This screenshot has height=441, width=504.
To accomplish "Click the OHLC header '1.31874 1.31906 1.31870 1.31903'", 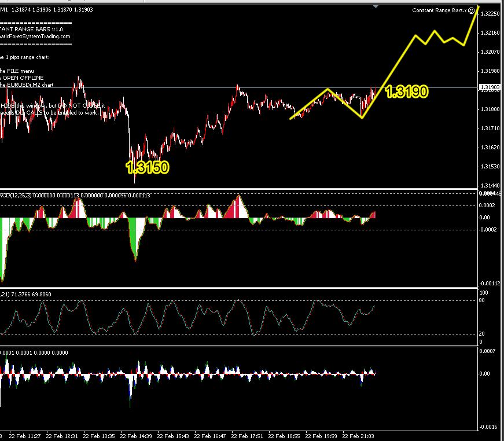I will [x=52, y=10].
